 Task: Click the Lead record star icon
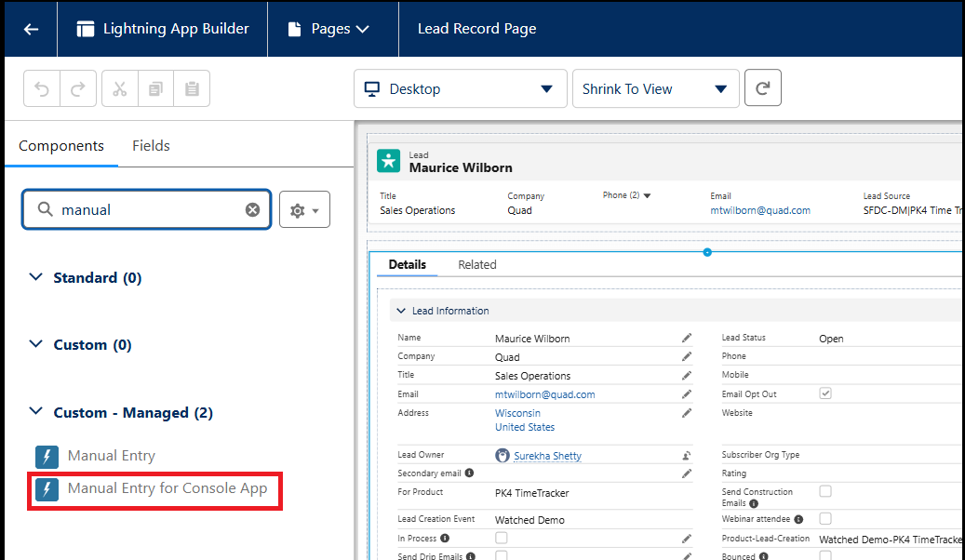[388, 161]
